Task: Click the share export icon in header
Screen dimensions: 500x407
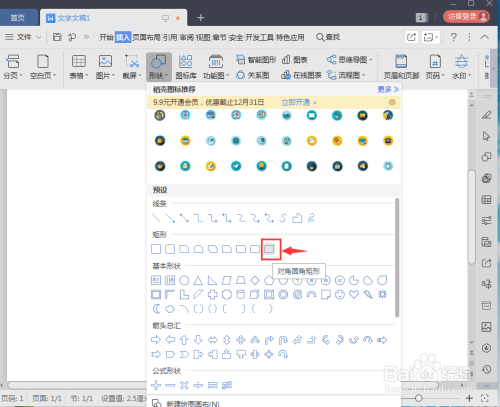Action: point(411,37)
